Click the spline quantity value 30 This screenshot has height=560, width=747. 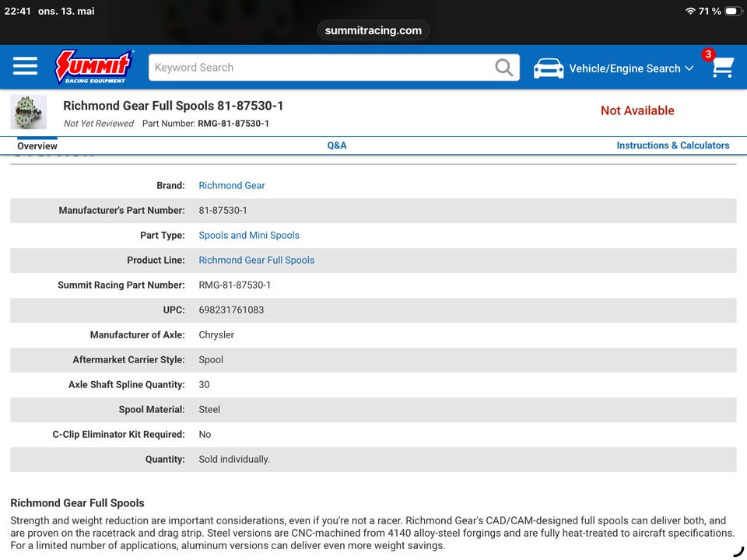pos(204,384)
